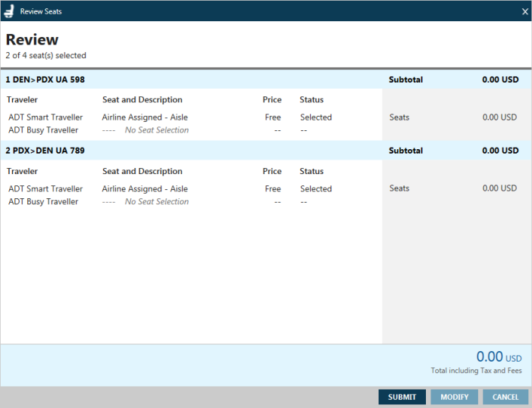The image size is (532, 408).
Task: Click the seat icon in the title bar
Action: pyautogui.click(x=9, y=11)
